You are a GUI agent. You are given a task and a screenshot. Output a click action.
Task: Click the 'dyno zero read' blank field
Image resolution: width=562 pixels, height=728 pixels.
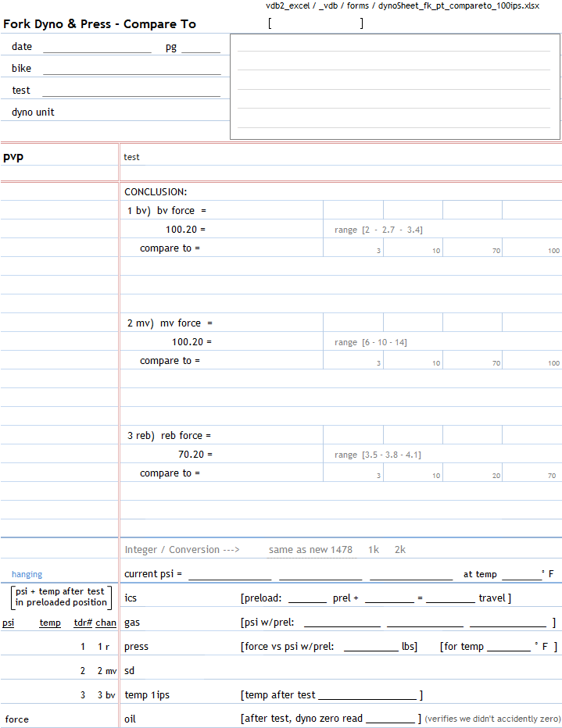click(389, 719)
